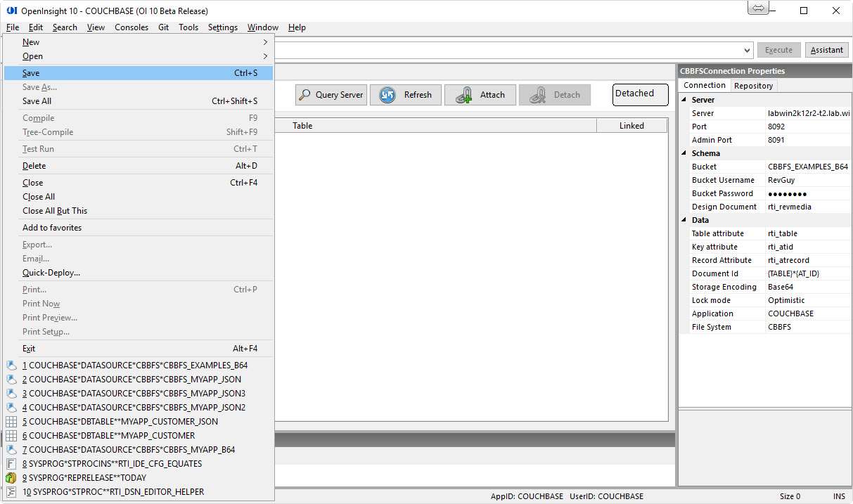Click the table icon beside DBTABLE**MYAPP_CUSTOMER entry
Screen dimensions: 853x504
coord(11,436)
